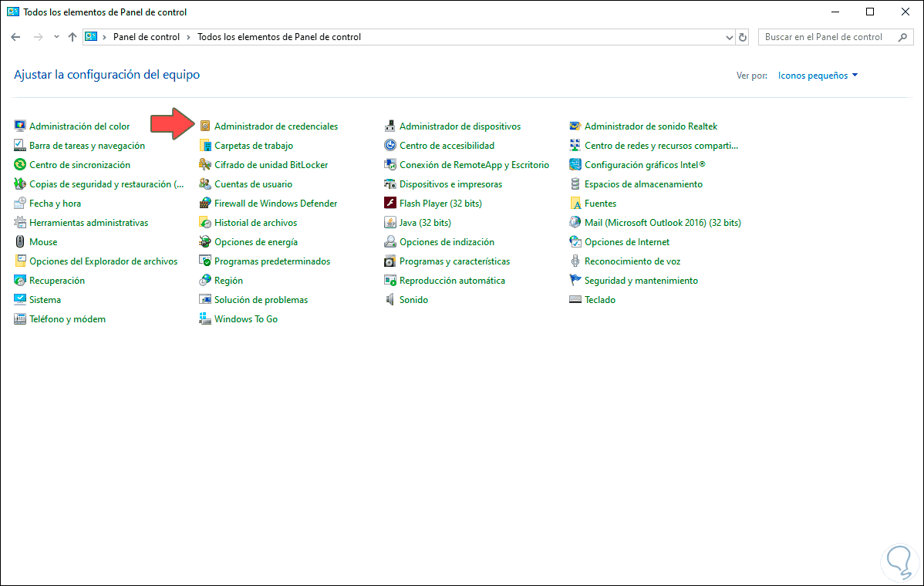Click the Mouse icon
Viewport: 924px width, 586px height.
[x=20, y=242]
